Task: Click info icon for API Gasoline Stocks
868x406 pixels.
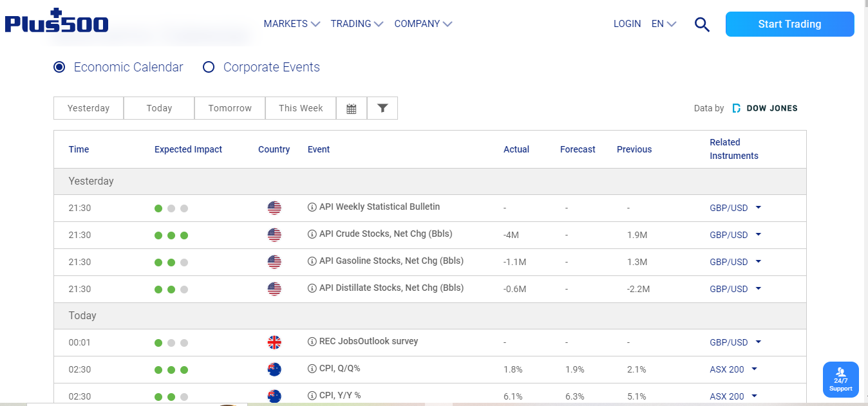Action: point(312,261)
